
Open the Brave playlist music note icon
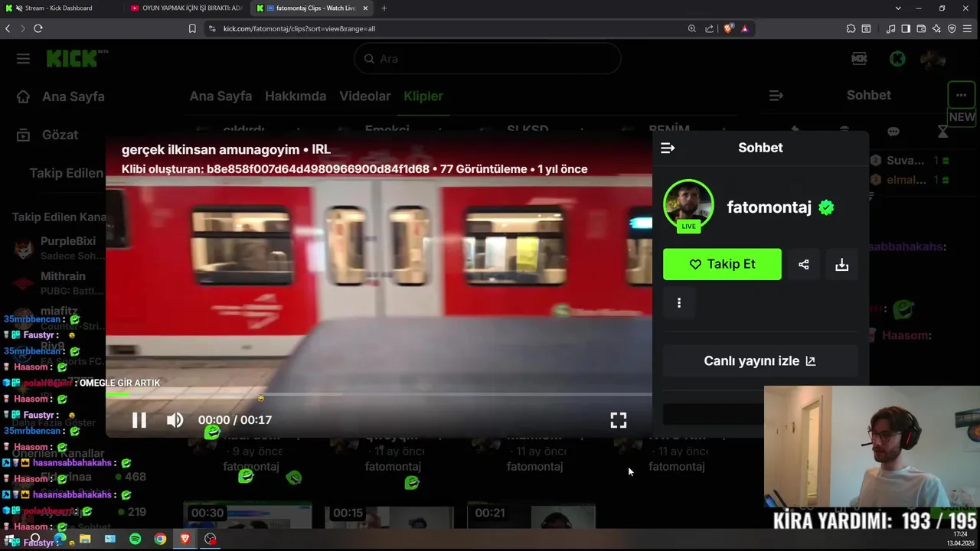[x=890, y=28]
